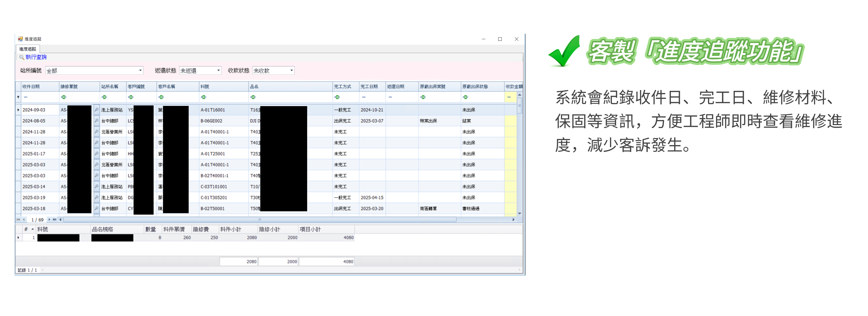The image size is (868, 316).
Task: Select part number C-01T305201
Action: click(214, 197)
